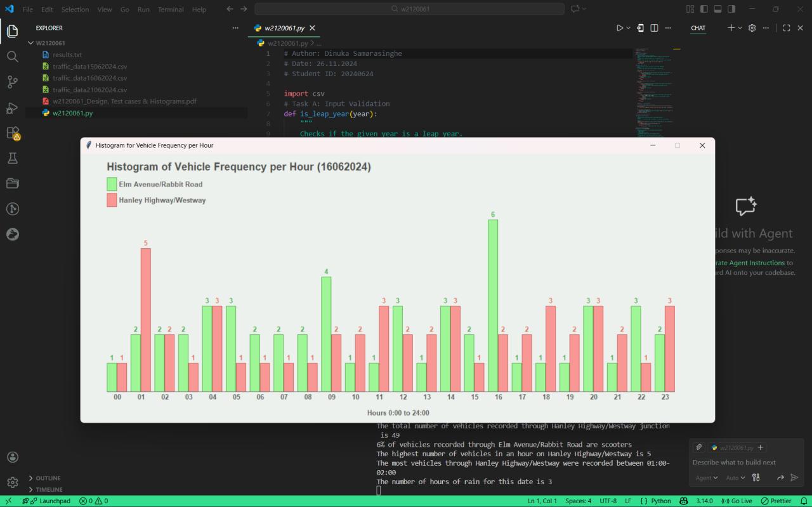Click the green Elm Avenue/Rabbit Road legend swatch

tap(112, 184)
